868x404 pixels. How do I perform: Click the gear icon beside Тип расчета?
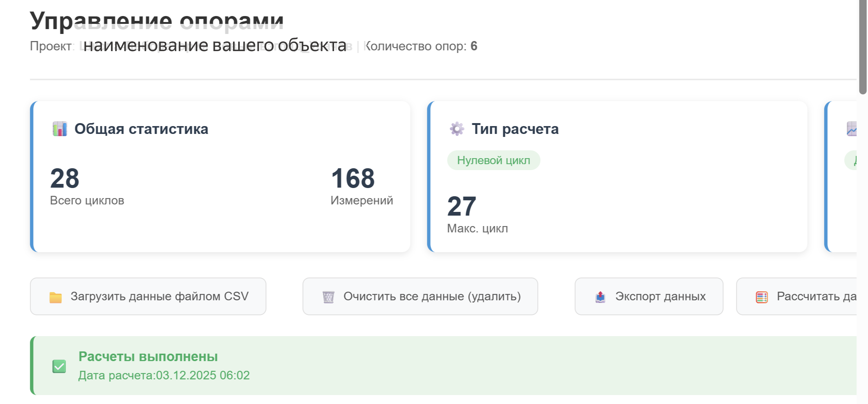point(457,129)
